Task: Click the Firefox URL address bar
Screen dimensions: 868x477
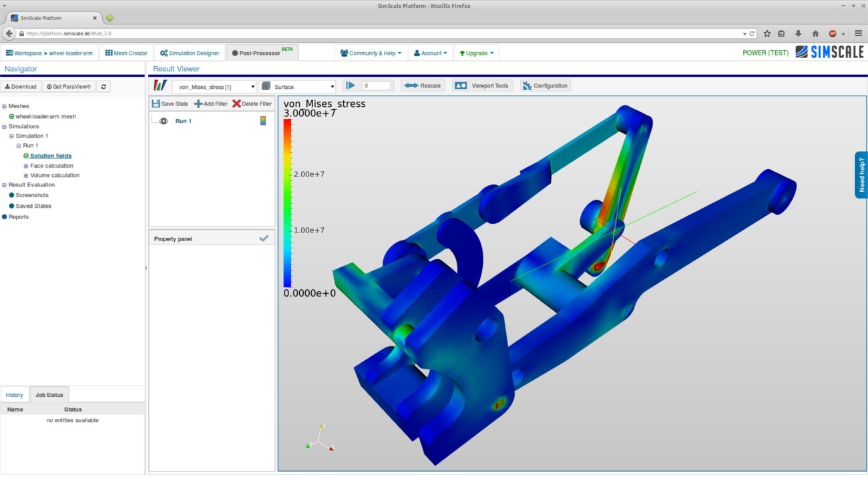Action: pos(381,33)
